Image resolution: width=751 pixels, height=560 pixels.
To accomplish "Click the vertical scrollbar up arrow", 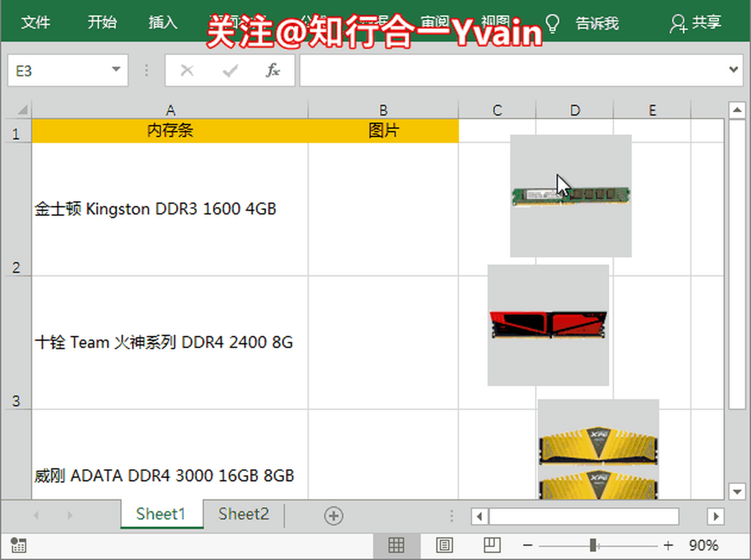I will pos(737,110).
